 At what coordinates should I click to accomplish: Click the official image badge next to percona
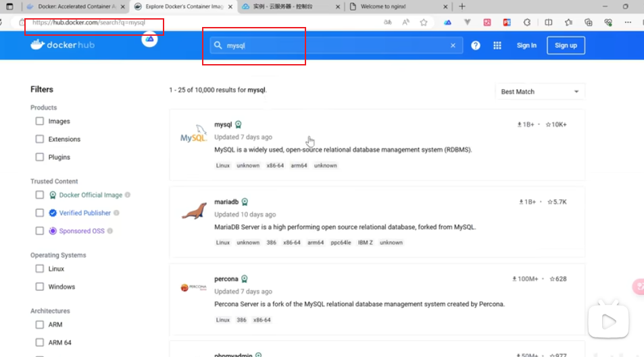[x=245, y=279]
